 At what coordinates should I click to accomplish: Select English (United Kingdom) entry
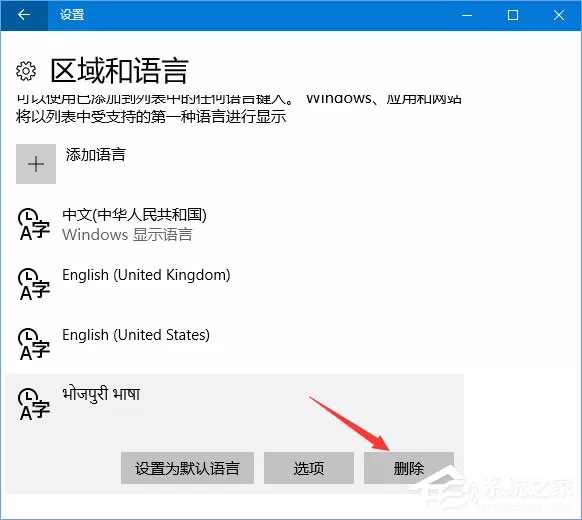(235, 284)
